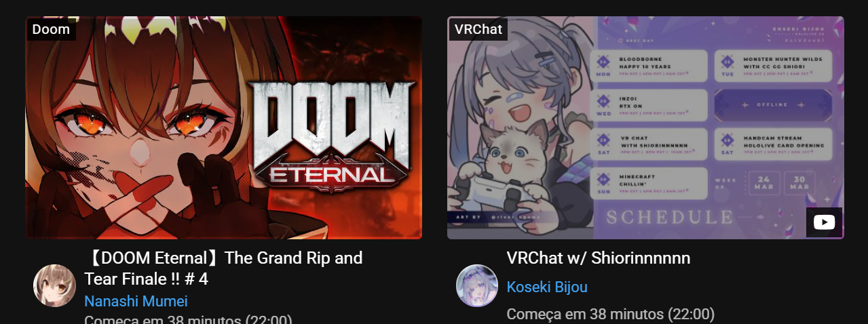This screenshot has width=868, height=324.
Task: Click start time text below Koseki Bijou
Action: tap(611, 314)
